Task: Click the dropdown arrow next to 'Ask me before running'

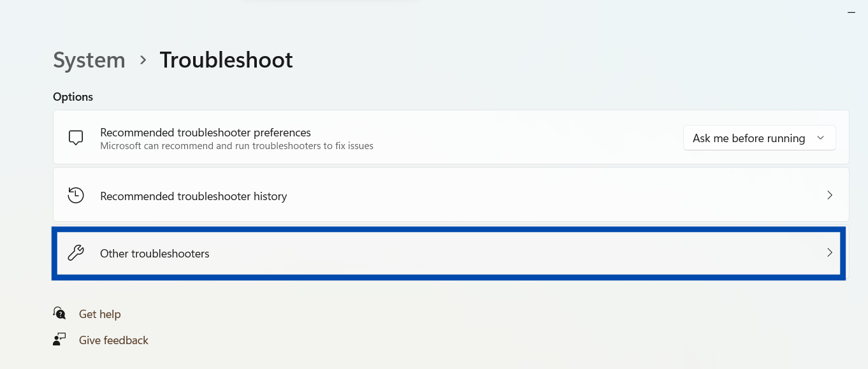Action: (821, 138)
